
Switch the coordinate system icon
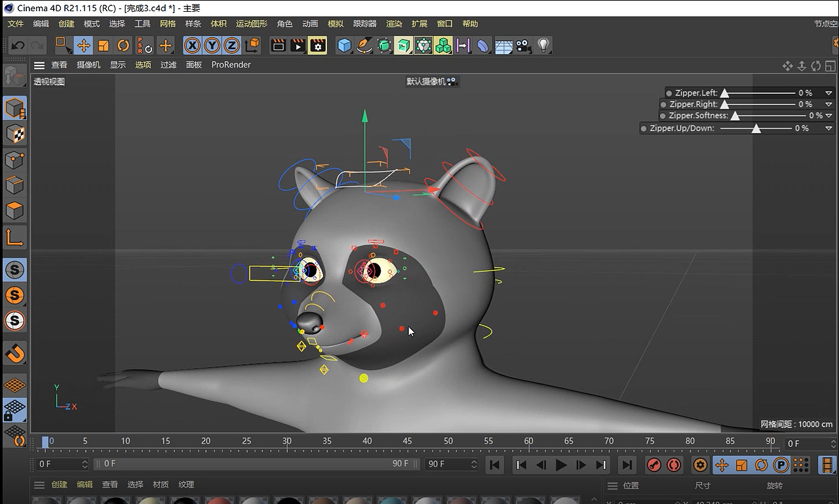pos(252,45)
